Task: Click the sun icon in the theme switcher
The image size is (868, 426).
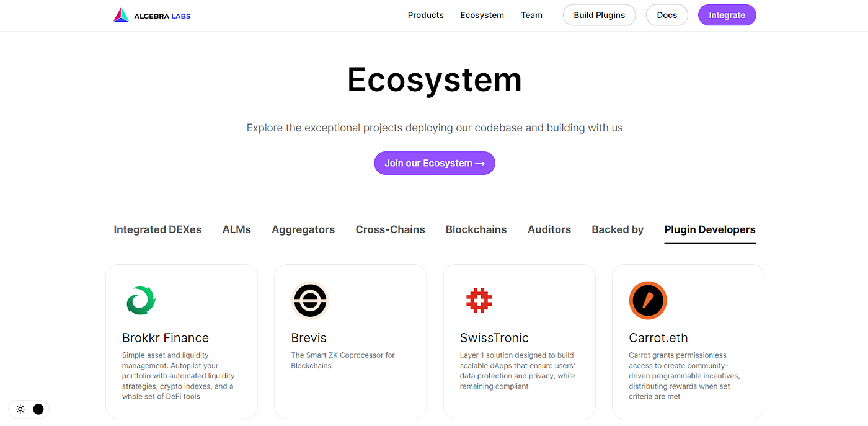Action: pos(20,409)
